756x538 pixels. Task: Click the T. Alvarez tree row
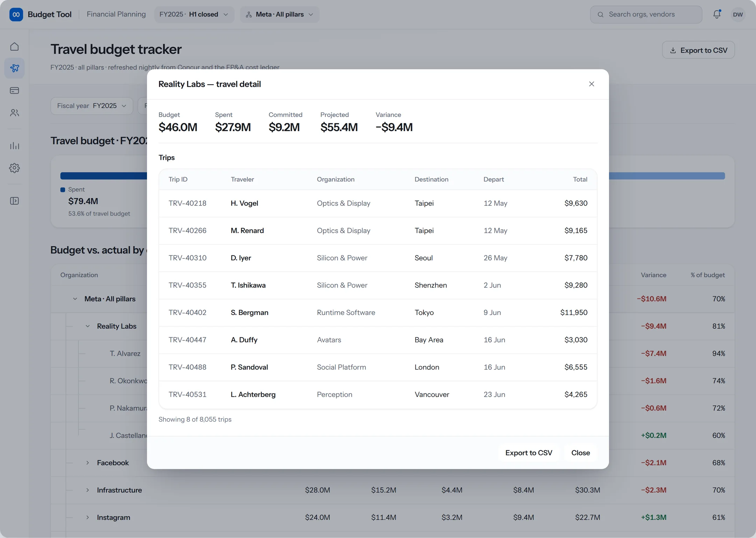coord(125,353)
